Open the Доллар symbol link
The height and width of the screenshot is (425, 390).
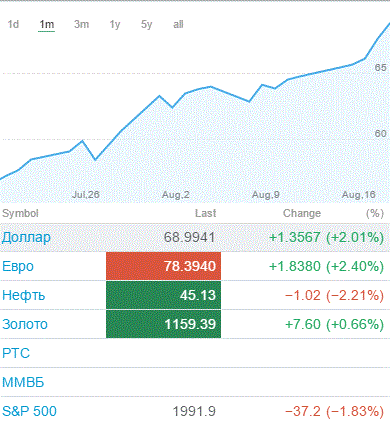26,238
